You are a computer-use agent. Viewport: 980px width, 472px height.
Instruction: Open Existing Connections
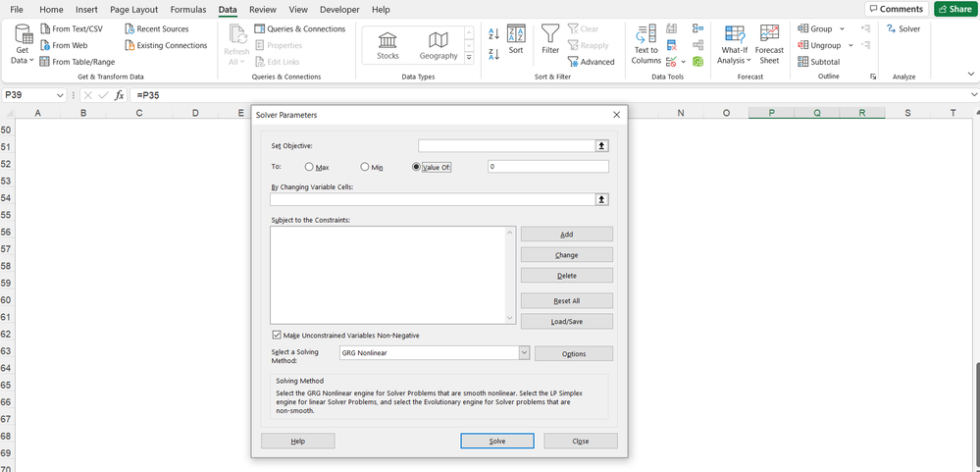coord(166,45)
